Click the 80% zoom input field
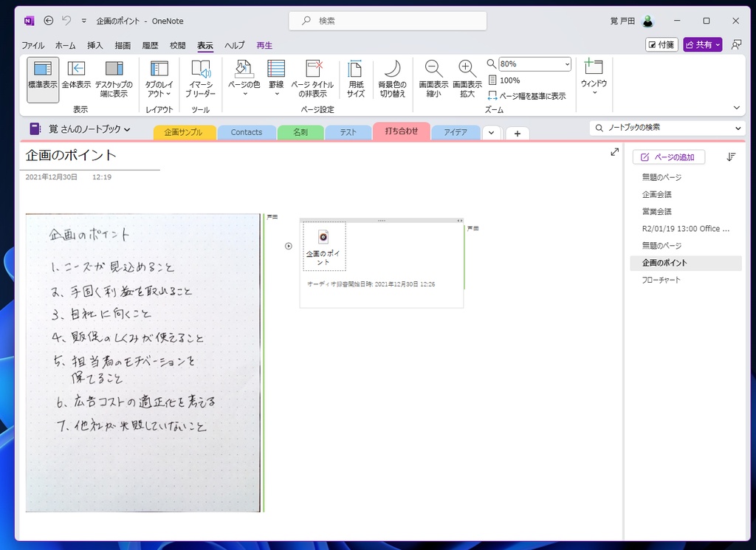The height and width of the screenshot is (550, 756). point(530,63)
